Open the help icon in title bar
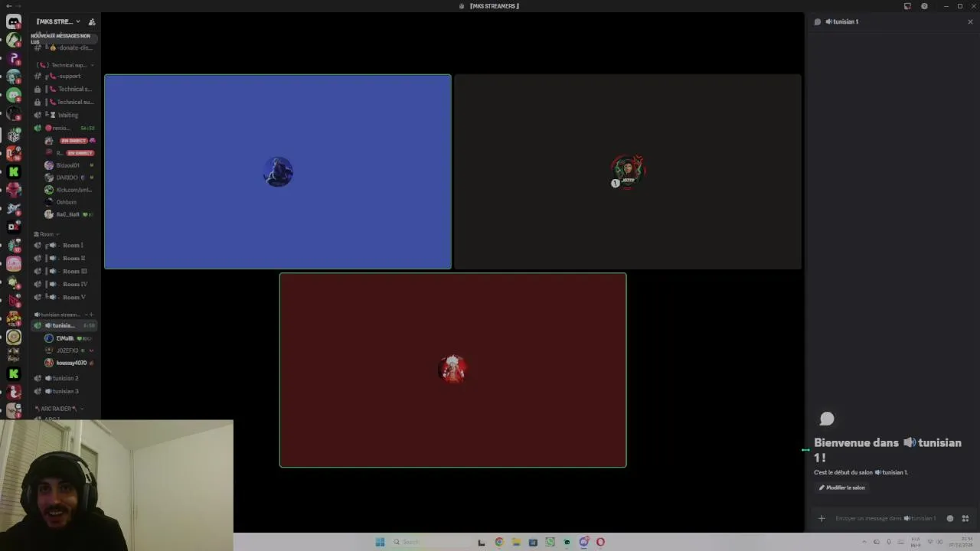Image resolution: width=980 pixels, height=551 pixels. [x=924, y=6]
